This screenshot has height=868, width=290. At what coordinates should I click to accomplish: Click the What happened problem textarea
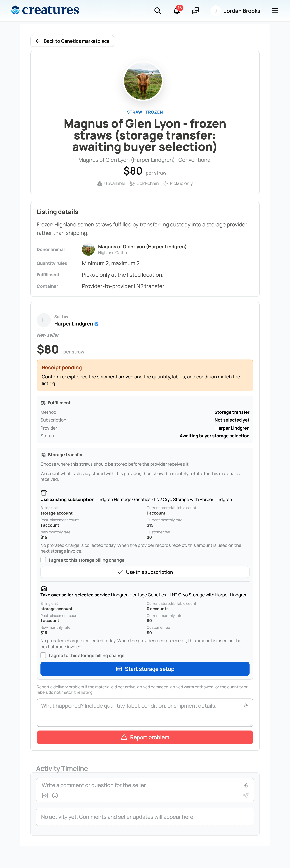tap(145, 712)
